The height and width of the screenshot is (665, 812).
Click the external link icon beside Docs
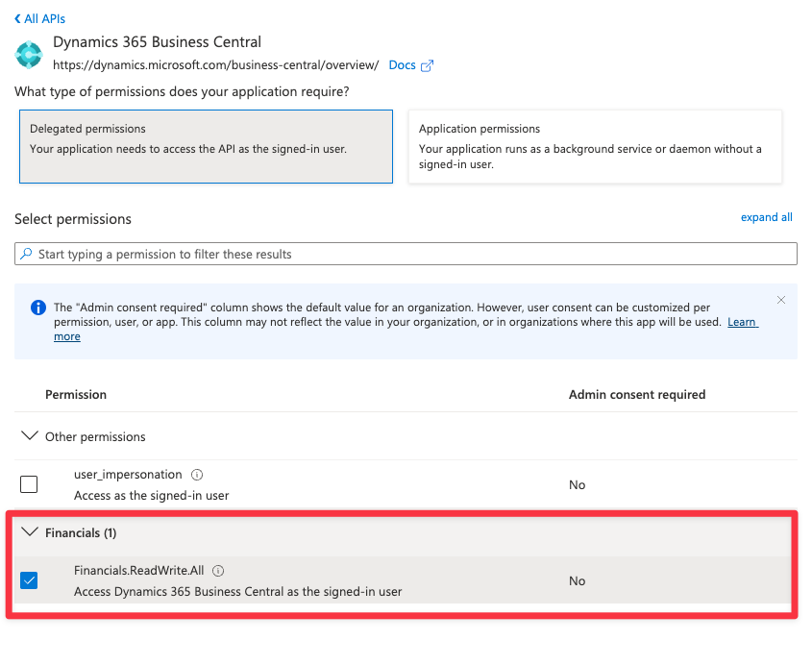click(428, 65)
